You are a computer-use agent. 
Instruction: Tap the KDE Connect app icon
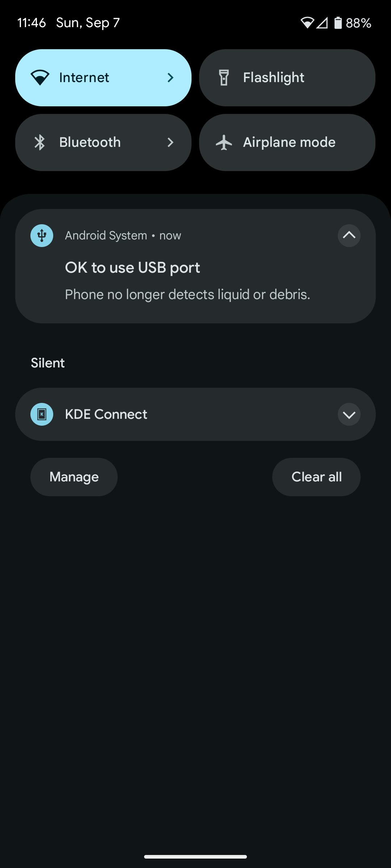pyautogui.click(x=42, y=414)
